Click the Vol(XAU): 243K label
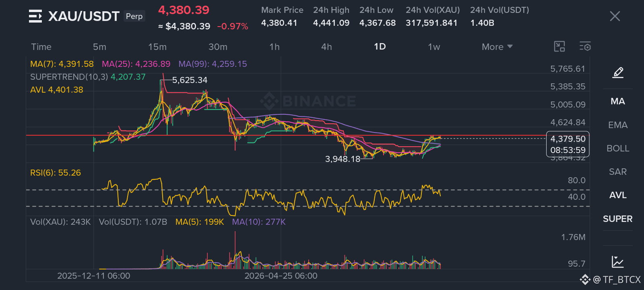 (x=60, y=222)
